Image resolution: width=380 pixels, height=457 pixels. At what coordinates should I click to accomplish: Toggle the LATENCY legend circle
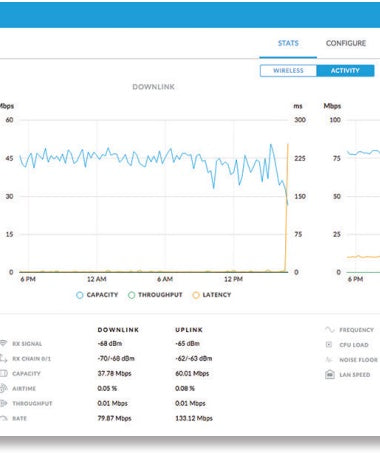point(196,295)
